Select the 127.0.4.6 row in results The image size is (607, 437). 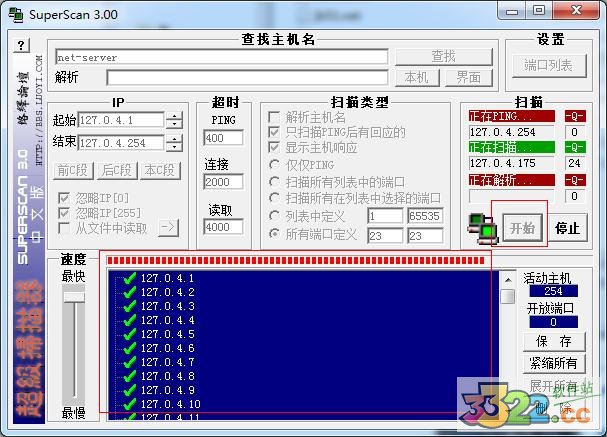[167, 348]
